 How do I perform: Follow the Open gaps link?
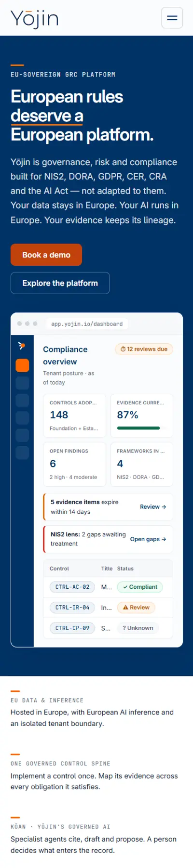pyautogui.click(x=148, y=539)
